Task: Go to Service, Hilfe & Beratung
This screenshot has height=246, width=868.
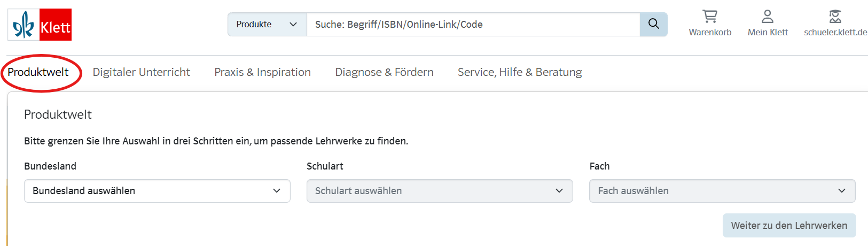Action: click(520, 72)
